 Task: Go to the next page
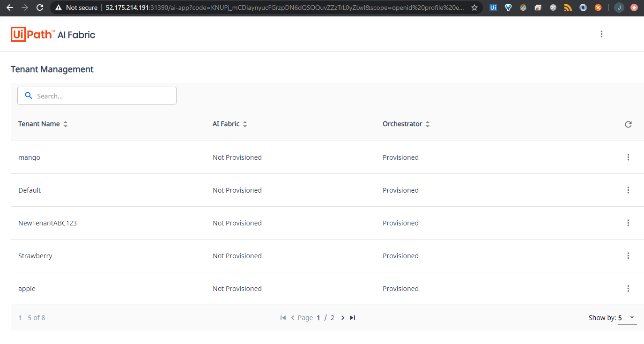tap(343, 318)
